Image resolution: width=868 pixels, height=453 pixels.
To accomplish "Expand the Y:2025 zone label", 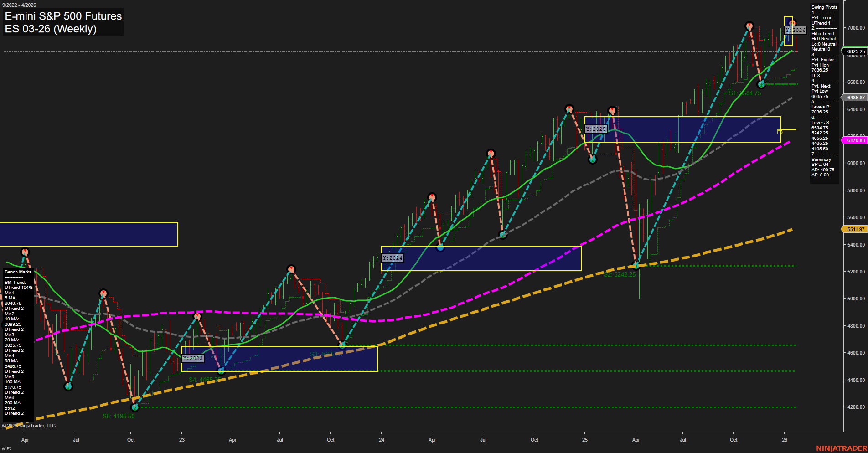I will click(596, 129).
